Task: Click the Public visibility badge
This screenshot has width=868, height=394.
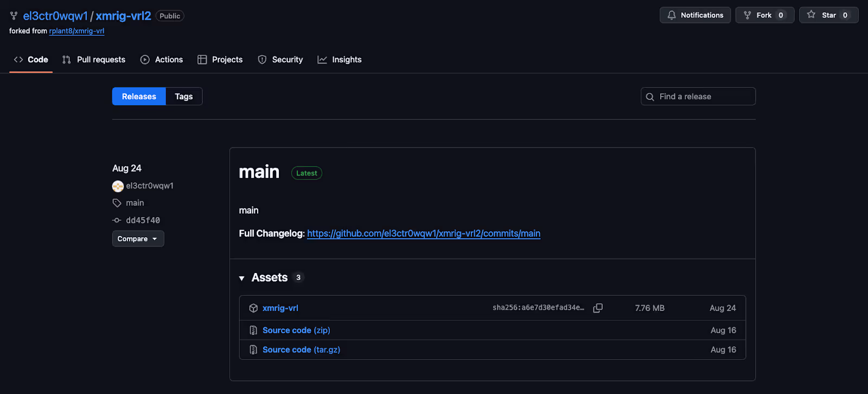Action: 170,16
